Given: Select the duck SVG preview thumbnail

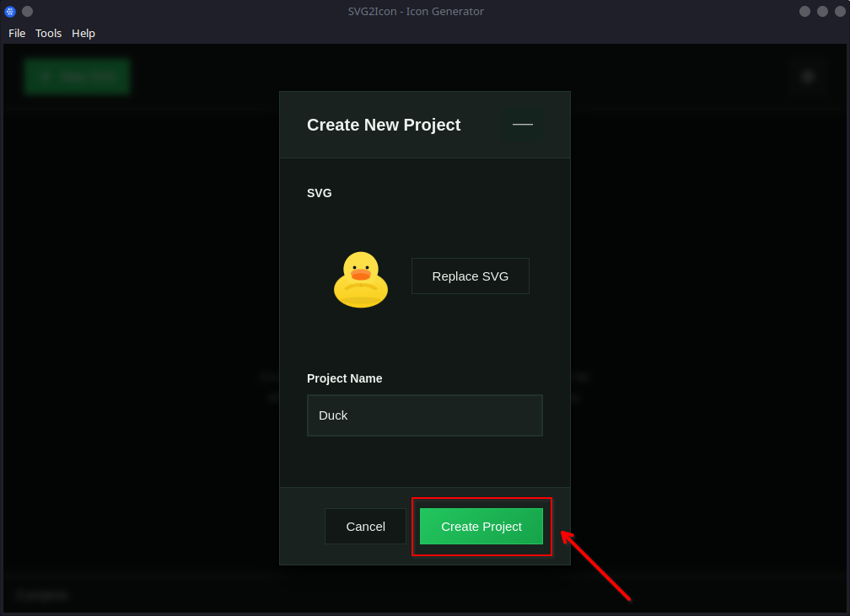Looking at the screenshot, I should (360, 280).
